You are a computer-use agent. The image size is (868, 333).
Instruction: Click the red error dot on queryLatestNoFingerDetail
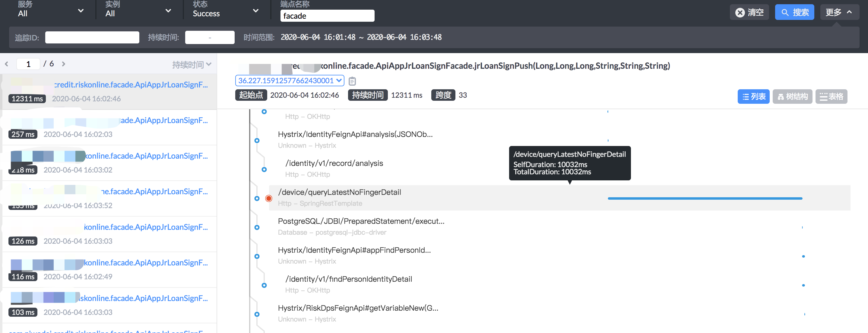click(268, 198)
